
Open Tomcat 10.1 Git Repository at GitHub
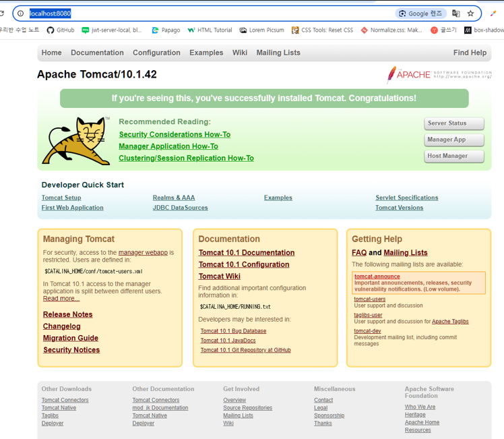(245, 350)
